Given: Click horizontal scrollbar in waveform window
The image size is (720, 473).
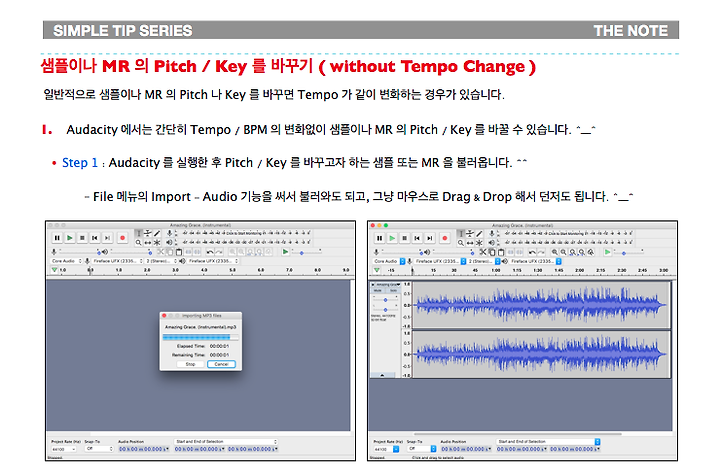Looking at the screenshot, I should click(x=518, y=434).
